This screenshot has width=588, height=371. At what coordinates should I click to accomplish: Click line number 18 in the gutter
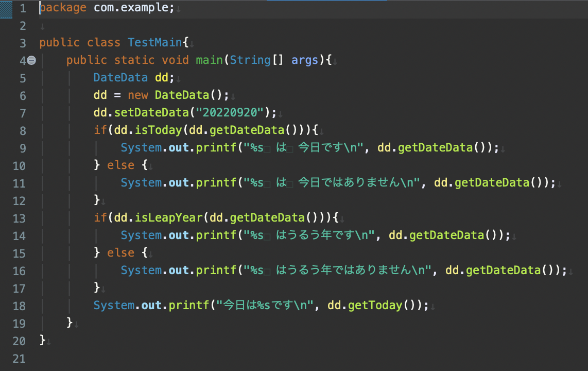tap(19, 306)
